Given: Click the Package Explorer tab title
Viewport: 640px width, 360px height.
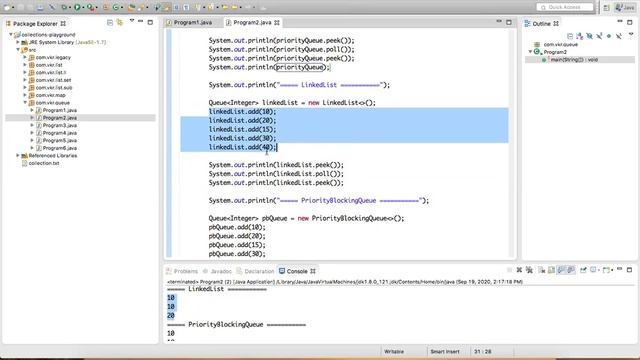Looking at the screenshot, I should coord(36,24).
